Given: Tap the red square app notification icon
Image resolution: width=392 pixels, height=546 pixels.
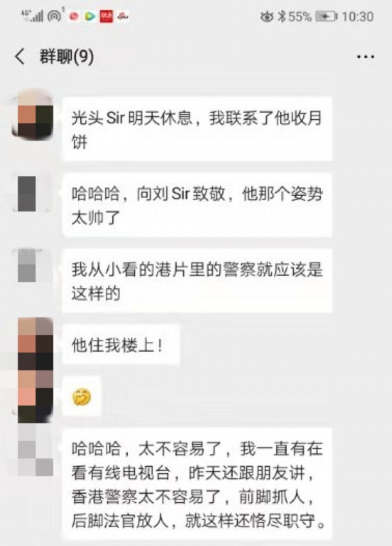Looking at the screenshot, I should click(x=106, y=16).
